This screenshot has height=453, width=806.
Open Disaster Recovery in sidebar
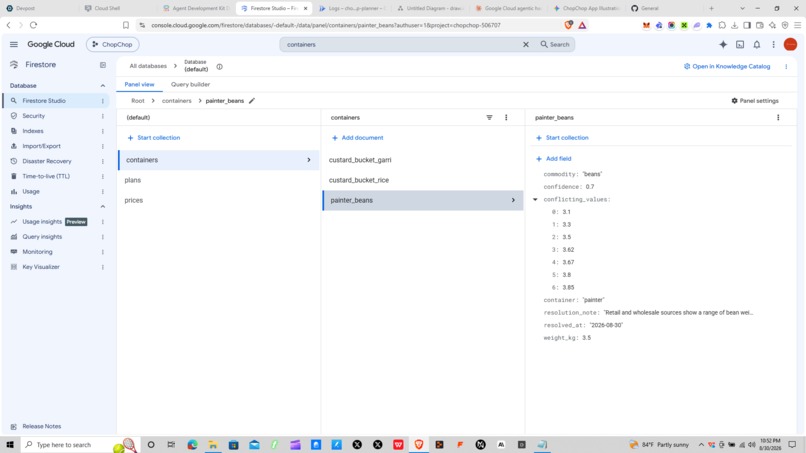click(47, 161)
